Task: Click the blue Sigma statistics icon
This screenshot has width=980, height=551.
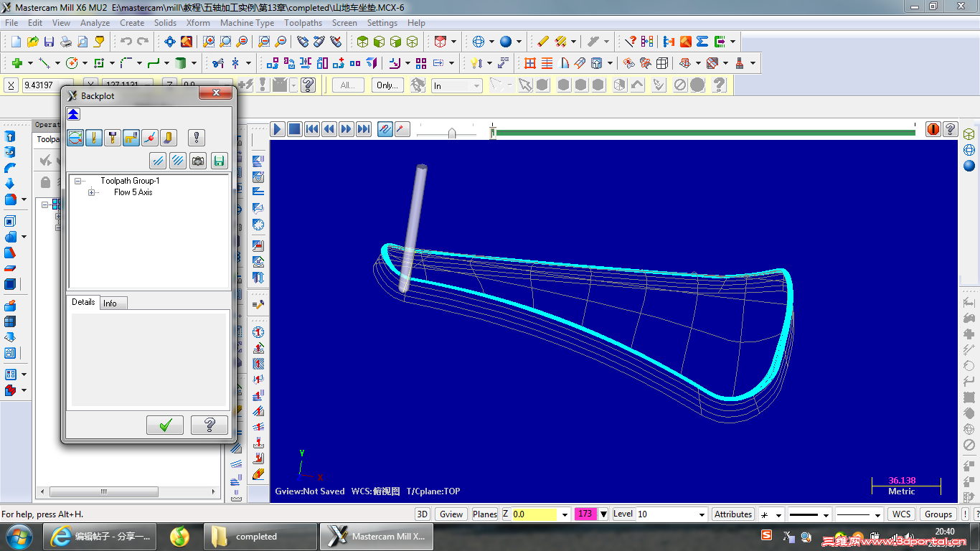Action: coord(702,42)
